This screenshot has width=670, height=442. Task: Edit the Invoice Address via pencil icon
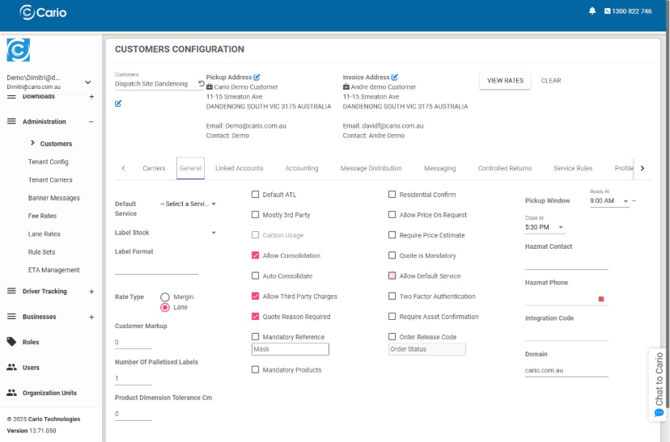pyautogui.click(x=395, y=77)
